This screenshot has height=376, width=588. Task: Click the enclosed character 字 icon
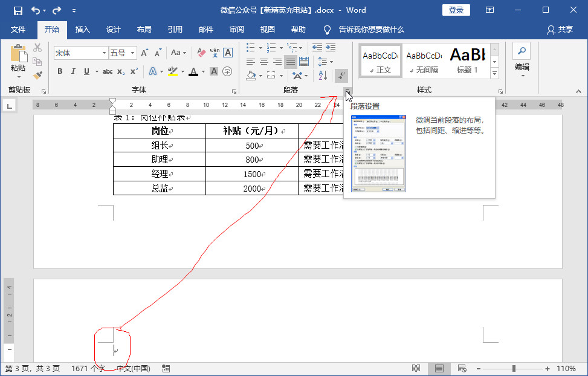[x=227, y=71]
